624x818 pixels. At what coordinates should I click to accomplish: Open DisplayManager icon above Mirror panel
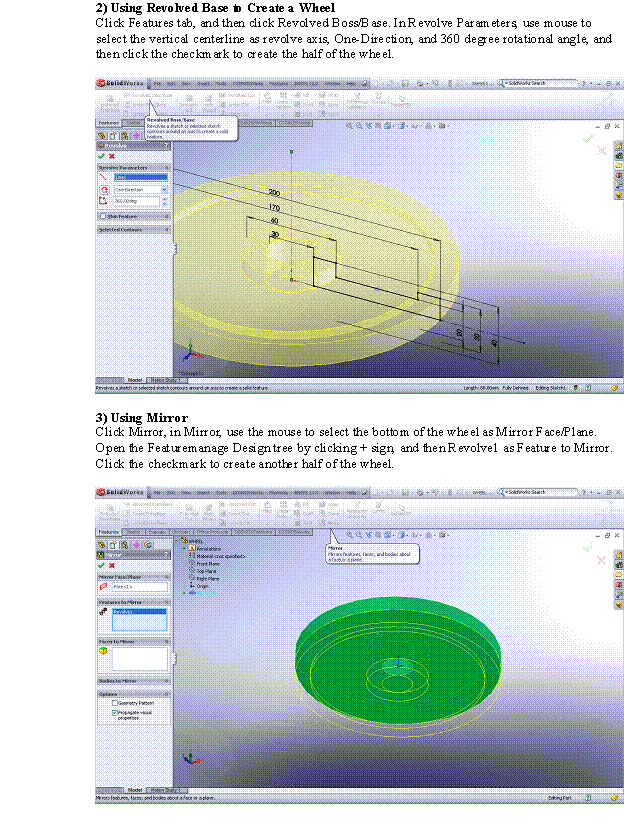(x=148, y=545)
